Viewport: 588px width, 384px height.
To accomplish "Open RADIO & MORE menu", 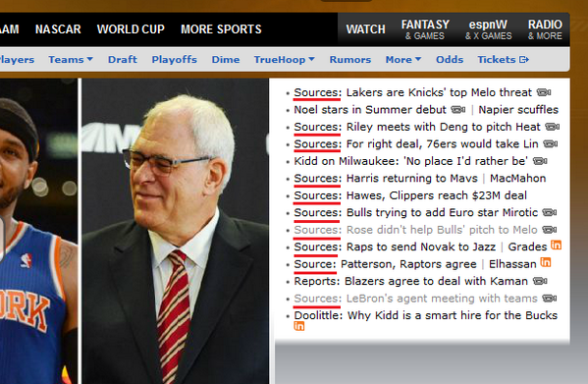I will [x=545, y=29].
